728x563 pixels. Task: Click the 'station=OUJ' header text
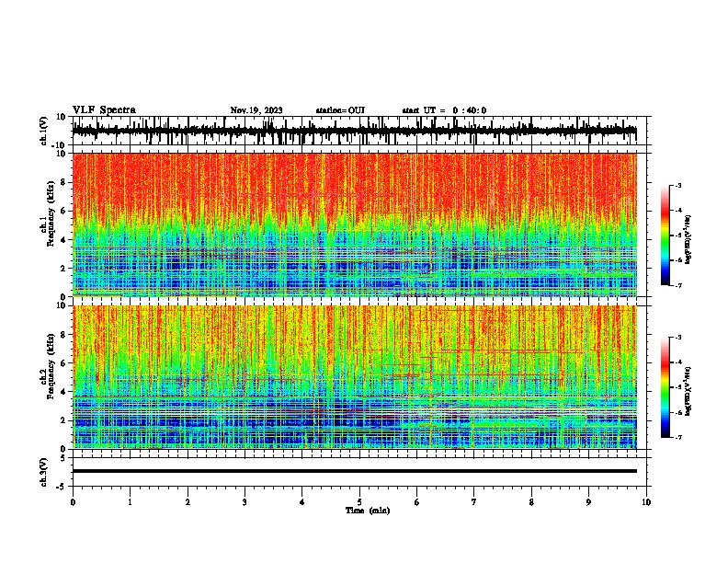[x=340, y=110]
